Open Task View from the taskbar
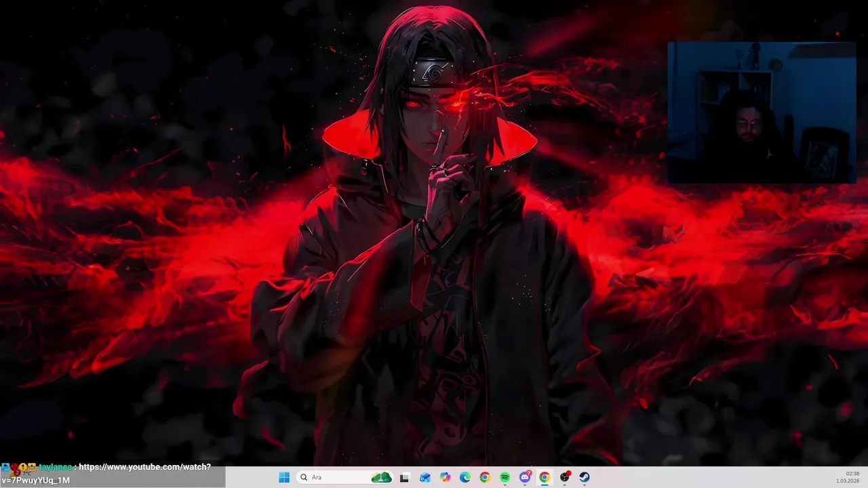The width and height of the screenshot is (868, 488). click(405, 477)
